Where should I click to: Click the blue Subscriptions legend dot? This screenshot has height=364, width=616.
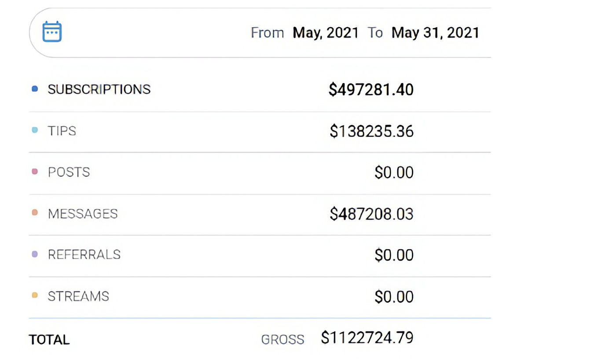tap(35, 89)
